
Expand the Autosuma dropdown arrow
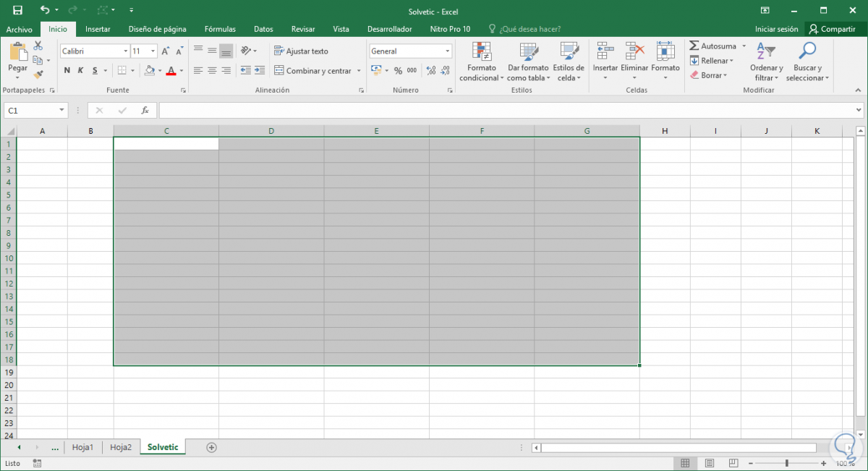coord(744,46)
